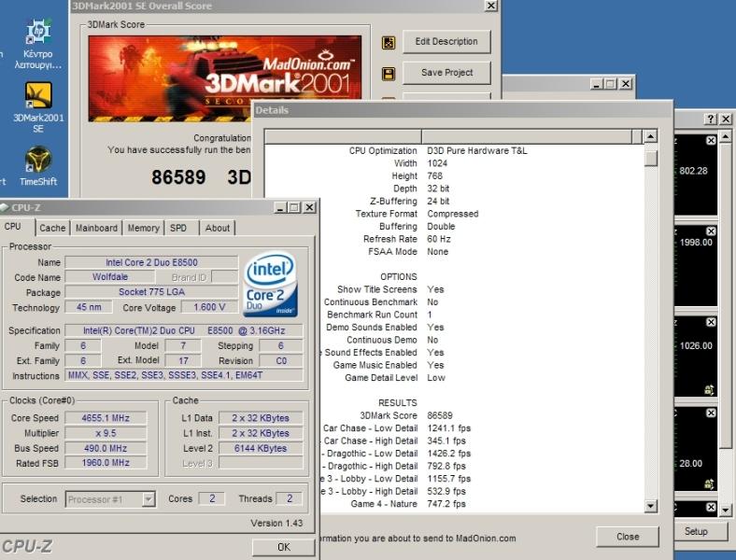Minimize the window behind the Details dialog
This screenshot has width=736, height=560.
click(x=596, y=84)
